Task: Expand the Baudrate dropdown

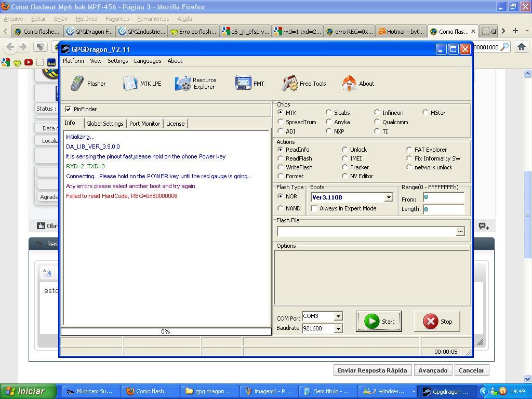Action: (338, 328)
